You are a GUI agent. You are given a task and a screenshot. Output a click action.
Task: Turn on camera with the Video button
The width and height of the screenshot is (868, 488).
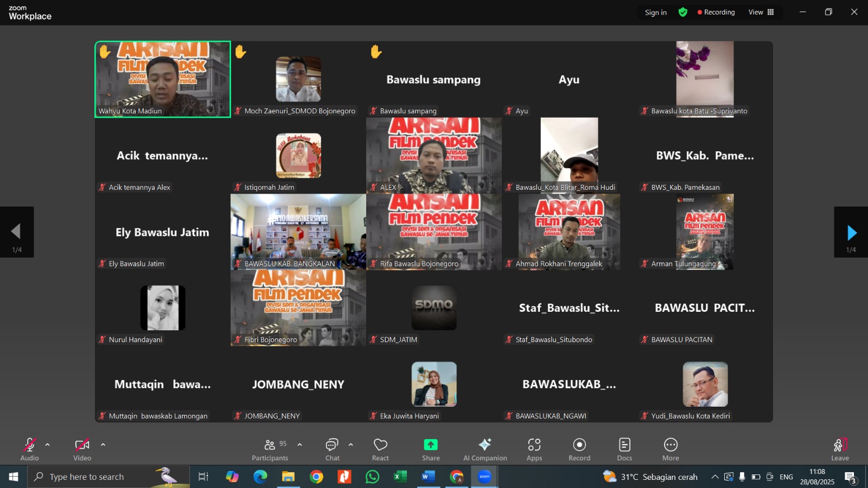(x=82, y=450)
